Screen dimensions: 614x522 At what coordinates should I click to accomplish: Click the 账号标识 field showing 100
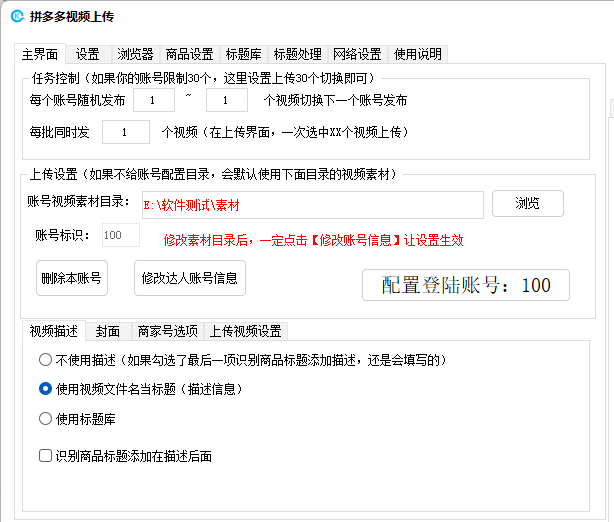pos(121,235)
